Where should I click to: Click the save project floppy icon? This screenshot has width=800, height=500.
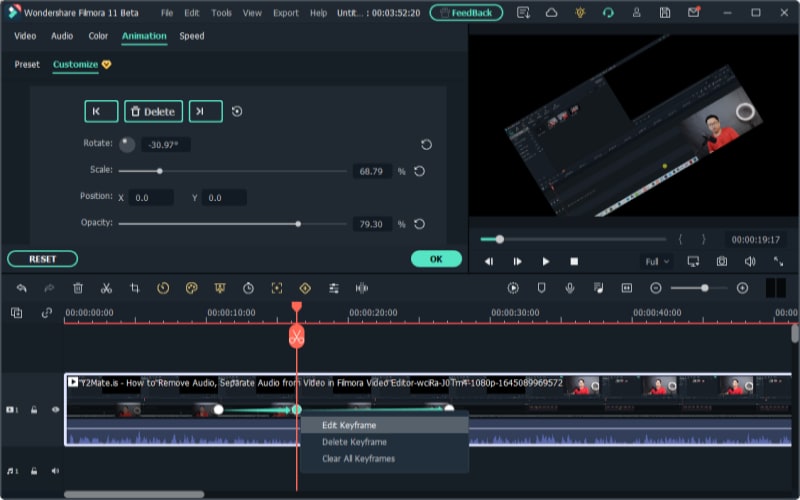[665, 13]
